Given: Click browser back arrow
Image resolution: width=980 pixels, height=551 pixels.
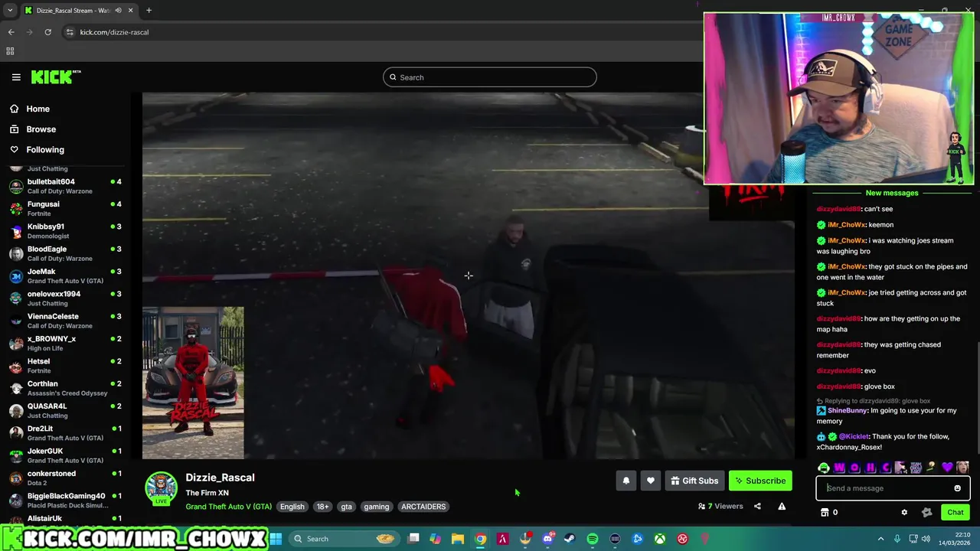Looking at the screenshot, I should pos(11,32).
